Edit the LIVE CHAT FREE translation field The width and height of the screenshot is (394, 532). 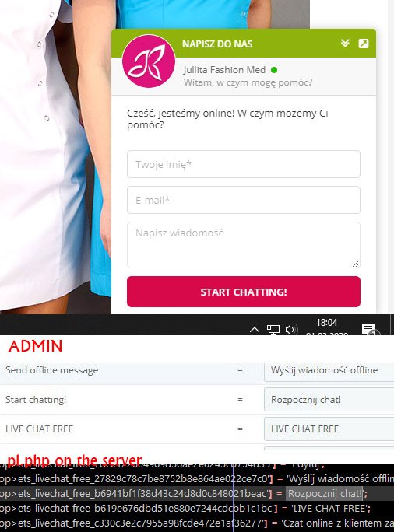pyautogui.click(x=329, y=429)
